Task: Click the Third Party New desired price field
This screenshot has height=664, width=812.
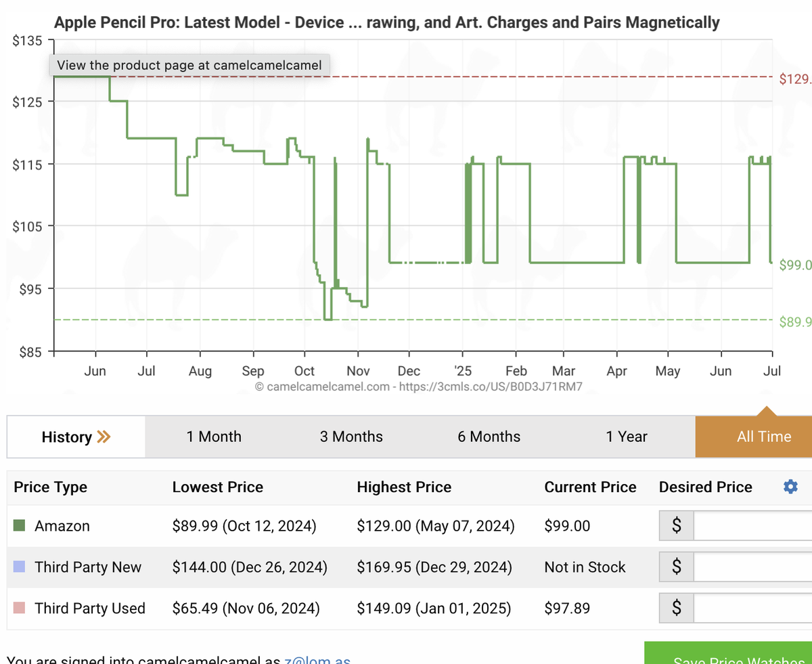Action: [752, 567]
